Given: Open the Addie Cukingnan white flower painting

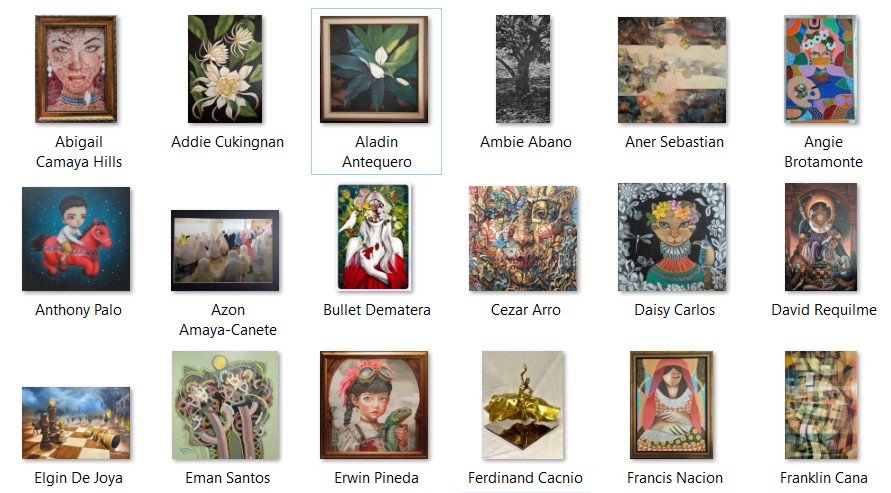Looking at the screenshot, I should click(225, 69).
